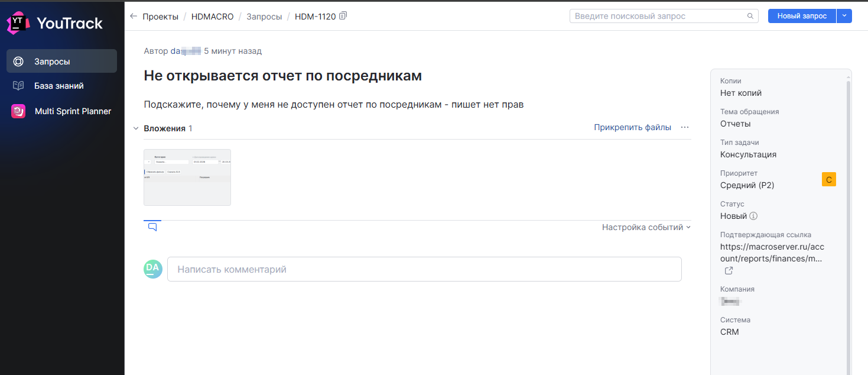Open the attached screenshot thumbnail
The width and height of the screenshot is (868, 375).
pyautogui.click(x=187, y=177)
